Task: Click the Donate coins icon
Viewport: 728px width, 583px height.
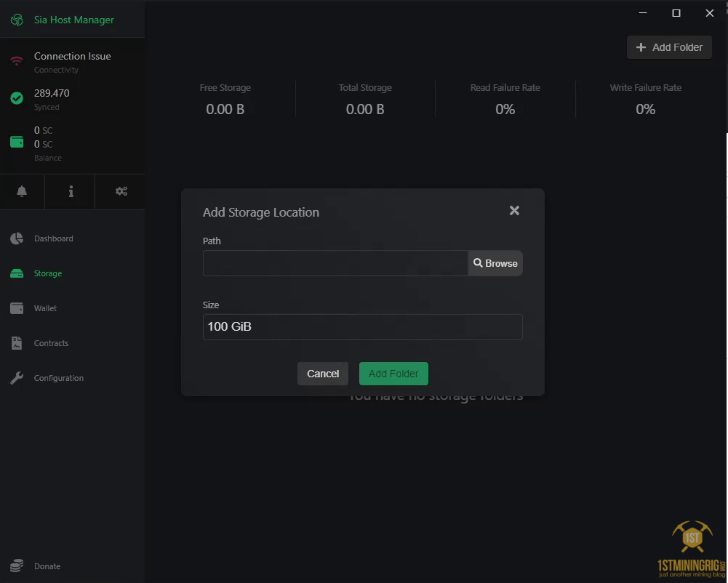Action: click(17, 566)
